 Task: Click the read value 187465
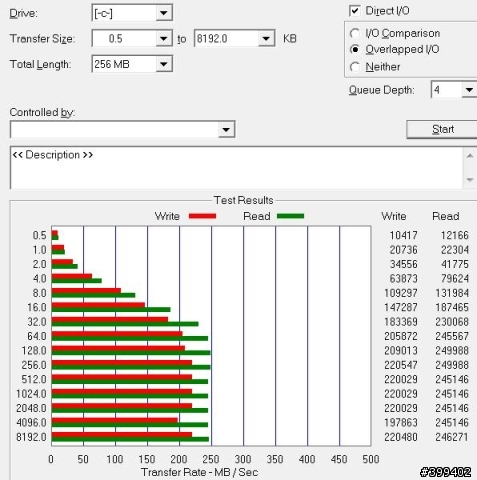pos(452,307)
